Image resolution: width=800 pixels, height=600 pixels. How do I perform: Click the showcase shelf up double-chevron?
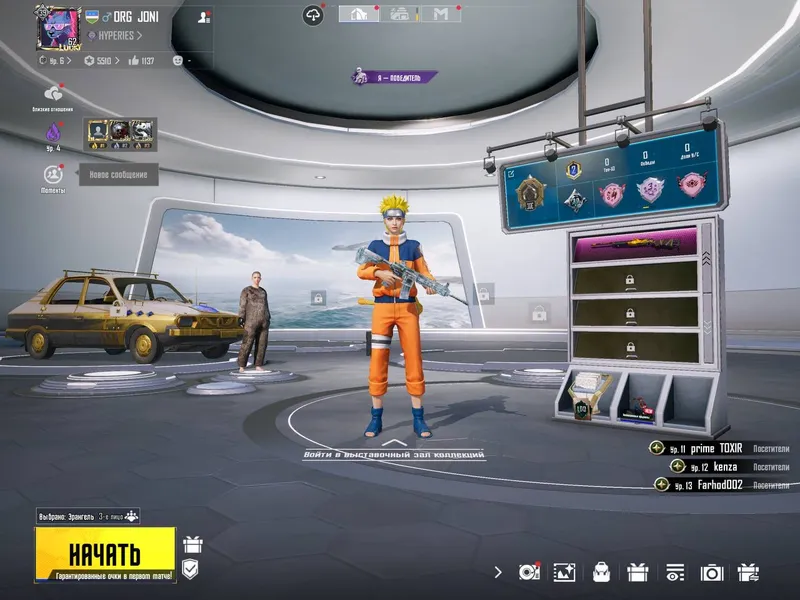706,259
